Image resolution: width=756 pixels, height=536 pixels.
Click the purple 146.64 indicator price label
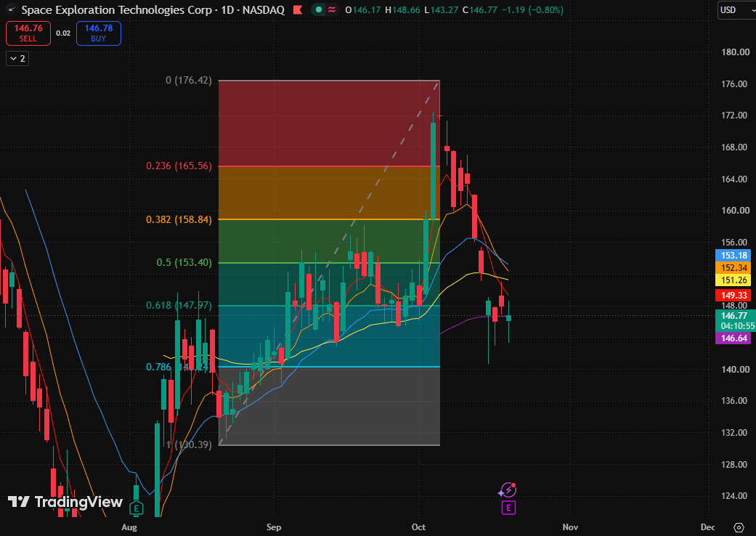coord(733,338)
